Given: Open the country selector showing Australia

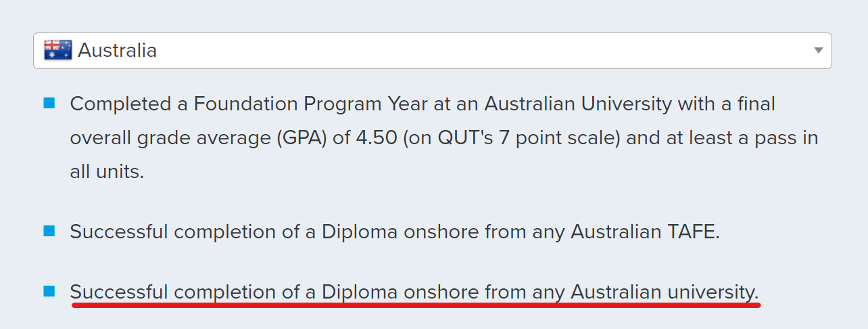Looking at the screenshot, I should [433, 51].
